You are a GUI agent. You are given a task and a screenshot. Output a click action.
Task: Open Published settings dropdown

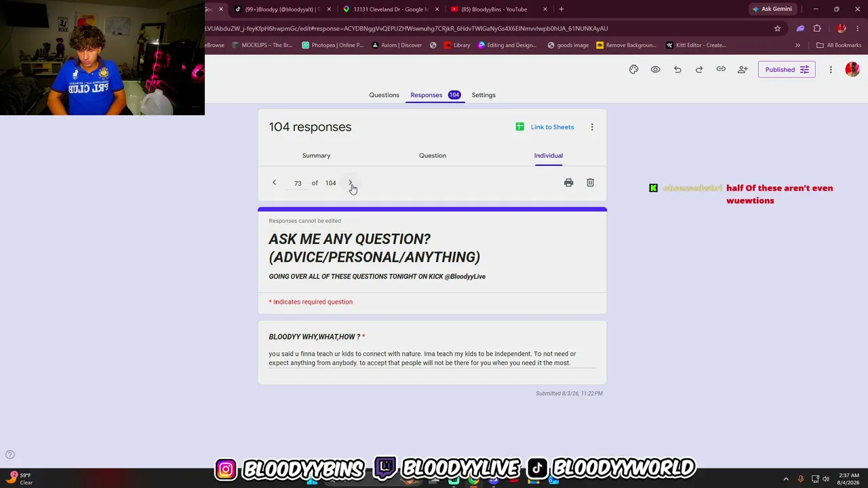pos(787,69)
